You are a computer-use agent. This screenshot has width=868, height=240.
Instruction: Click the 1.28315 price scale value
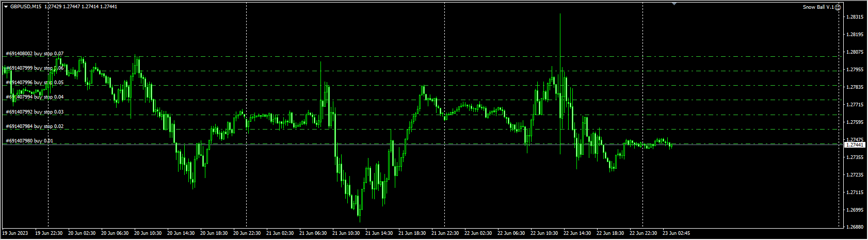pos(855,17)
